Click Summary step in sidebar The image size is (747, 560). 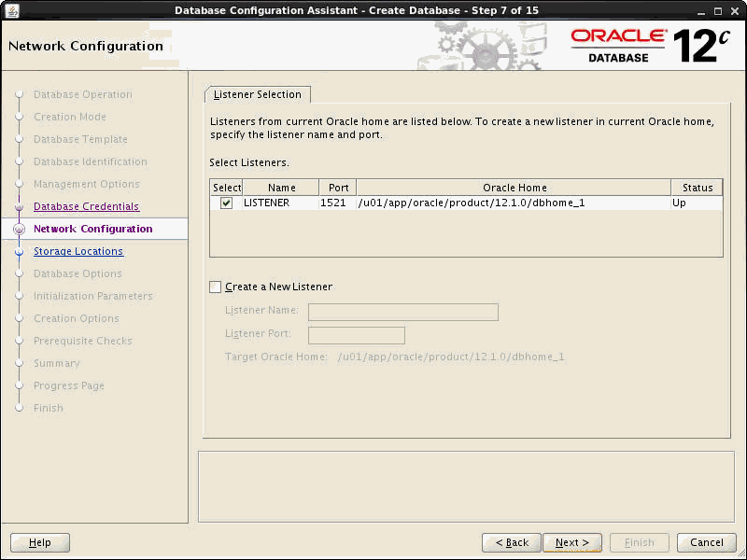coord(57,363)
